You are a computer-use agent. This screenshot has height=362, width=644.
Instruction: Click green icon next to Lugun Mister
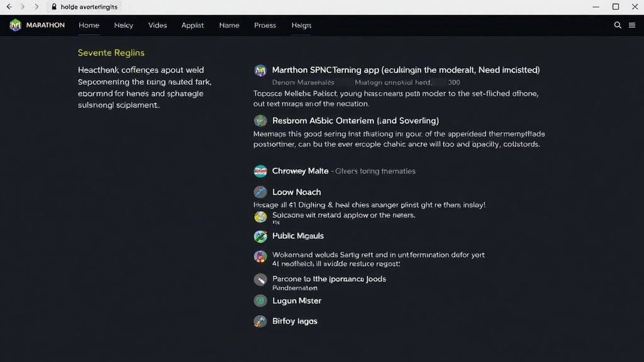[260, 300]
